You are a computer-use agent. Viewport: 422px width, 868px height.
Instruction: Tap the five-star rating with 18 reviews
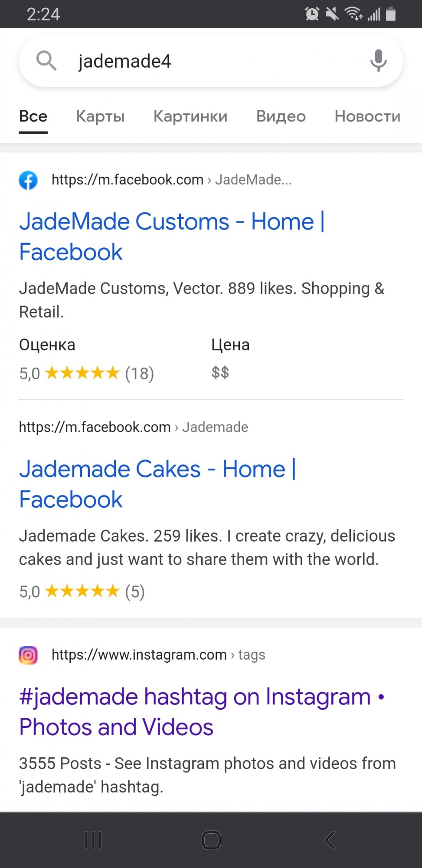87,373
